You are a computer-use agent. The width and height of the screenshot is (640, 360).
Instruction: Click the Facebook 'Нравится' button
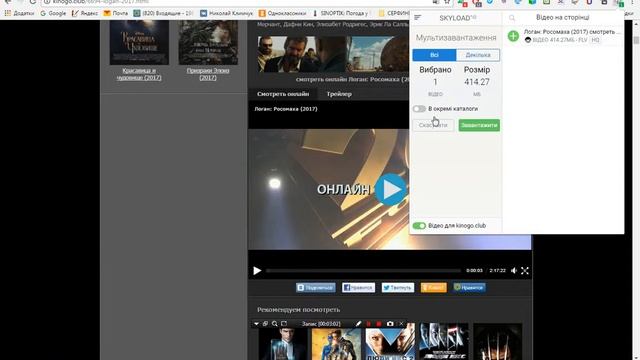click(x=358, y=288)
